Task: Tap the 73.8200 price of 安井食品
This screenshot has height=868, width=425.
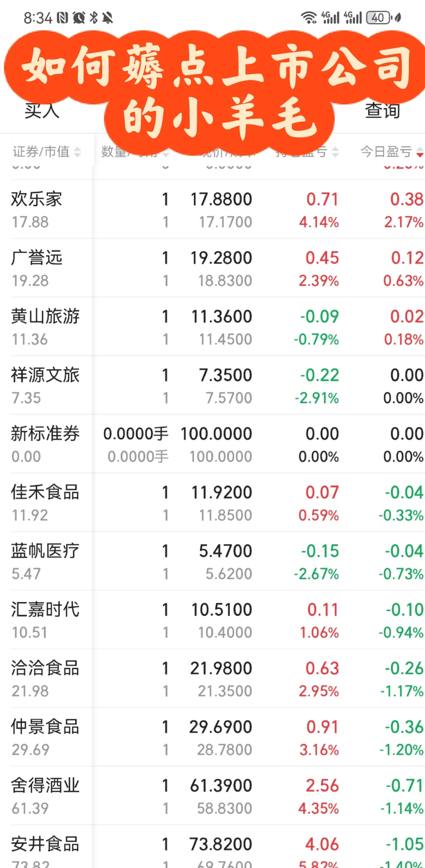Action: click(221, 844)
